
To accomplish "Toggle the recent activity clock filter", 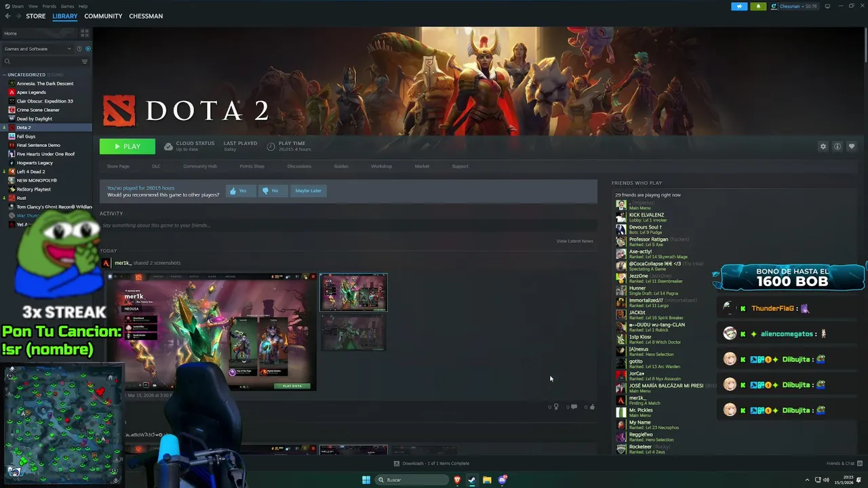I will (x=79, y=49).
